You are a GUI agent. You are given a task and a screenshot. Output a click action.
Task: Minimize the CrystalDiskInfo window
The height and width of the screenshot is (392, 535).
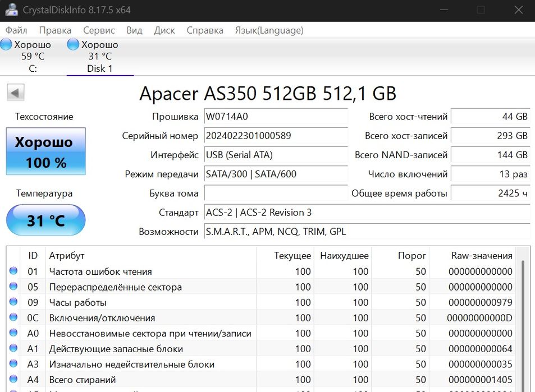[444, 10]
